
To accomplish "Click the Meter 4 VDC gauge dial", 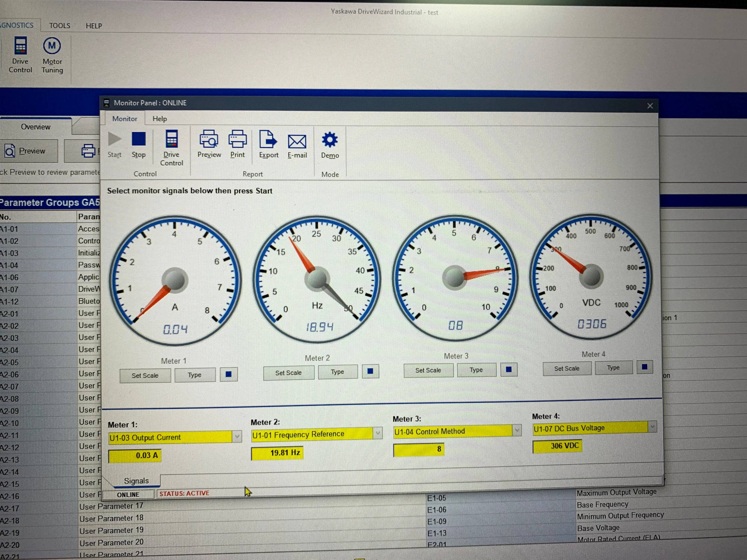I will [x=591, y=276].
